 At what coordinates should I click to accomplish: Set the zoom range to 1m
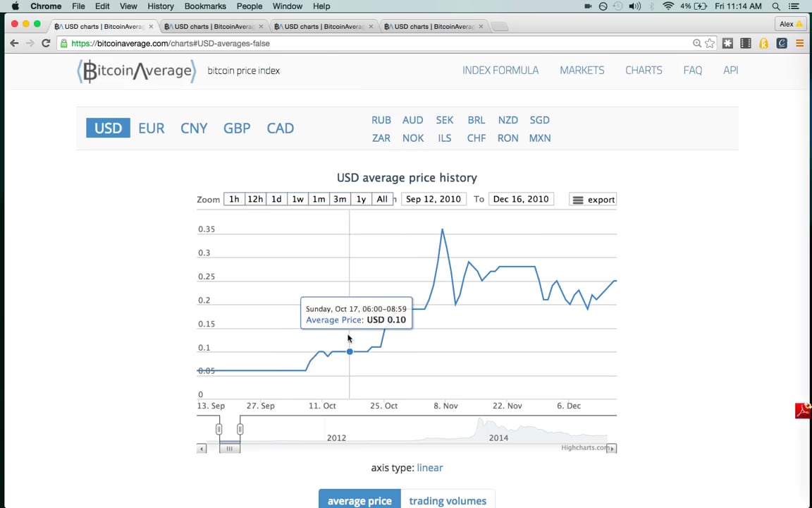pyautogui.click(x=319, y=200)
